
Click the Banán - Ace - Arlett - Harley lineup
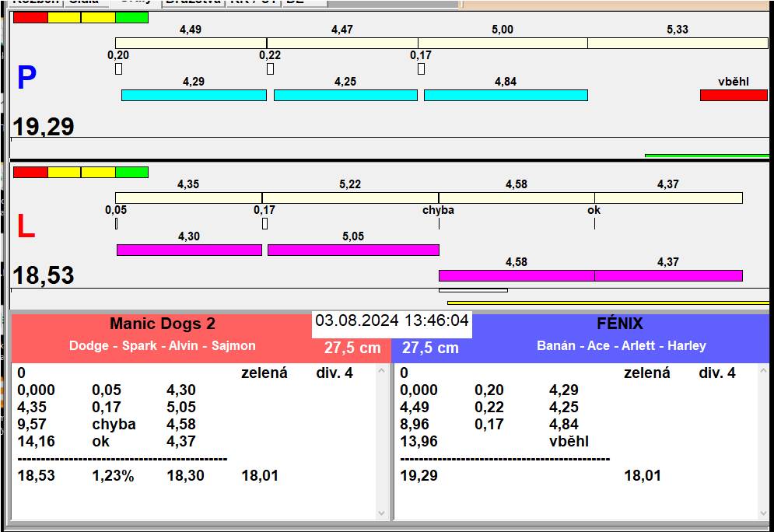coord(622,345)
